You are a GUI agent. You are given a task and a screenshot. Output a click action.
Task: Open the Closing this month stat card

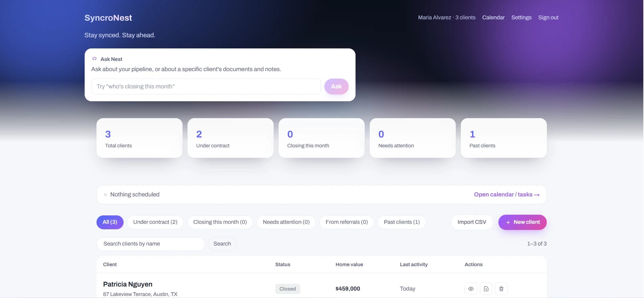coord(321,138)
